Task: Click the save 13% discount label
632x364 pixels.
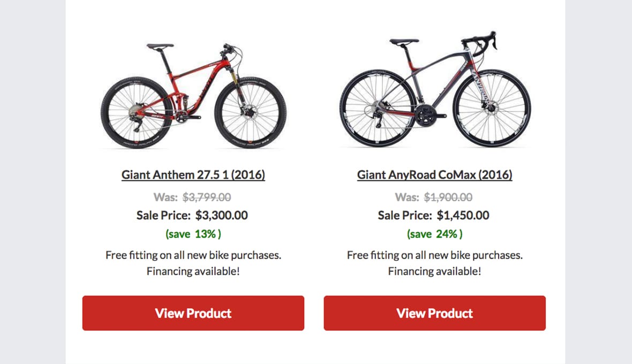Action: pos(193,234)
